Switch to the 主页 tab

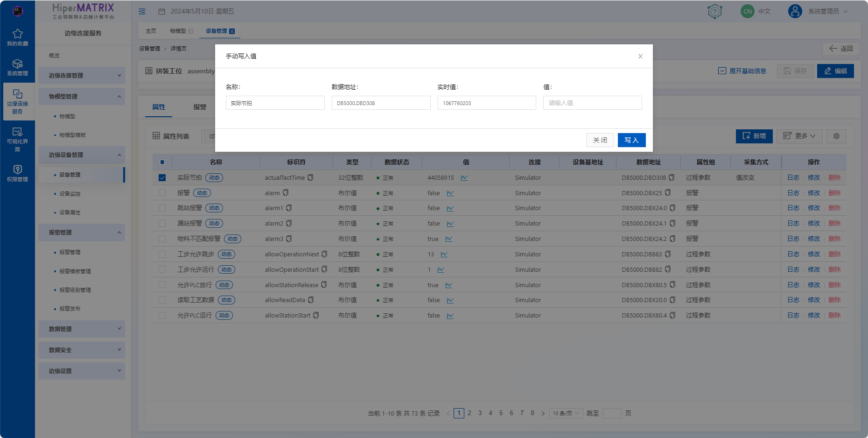[x=151, y=31]
